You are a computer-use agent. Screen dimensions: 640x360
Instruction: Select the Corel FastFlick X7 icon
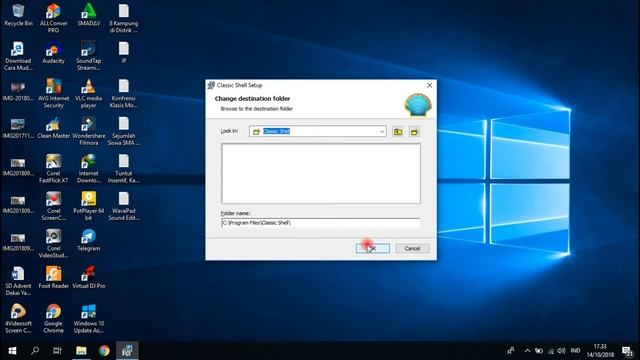click(53, 169)
